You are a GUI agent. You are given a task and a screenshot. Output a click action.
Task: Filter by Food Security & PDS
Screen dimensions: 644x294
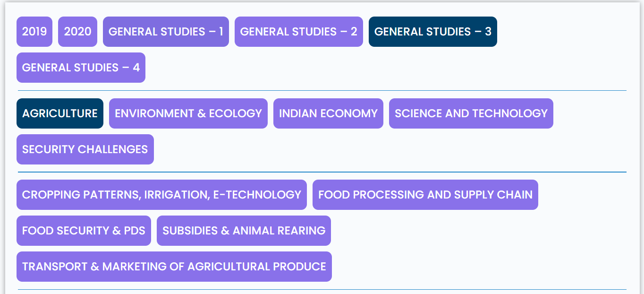[x=84, y=231]
